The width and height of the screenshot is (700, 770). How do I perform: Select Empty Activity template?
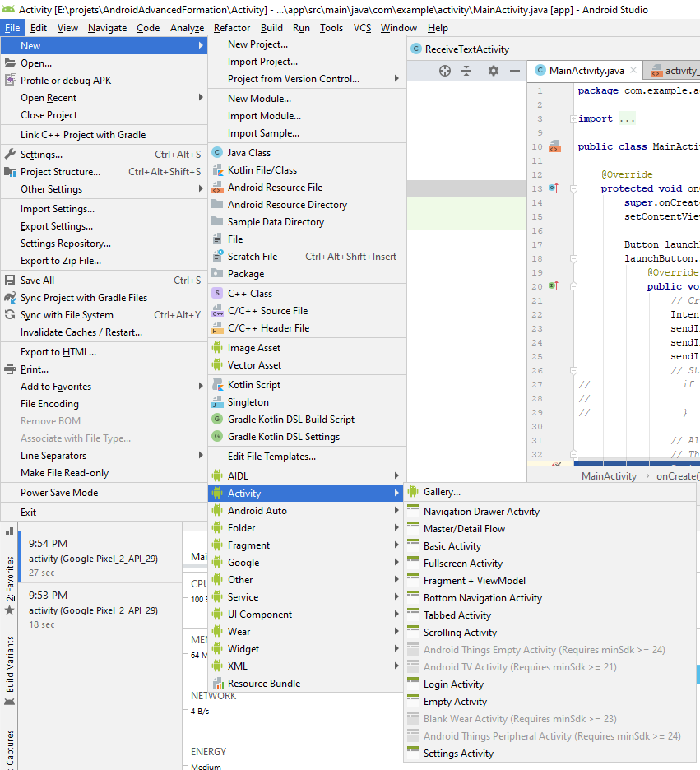pyautogui.click(x=455, y=702)
